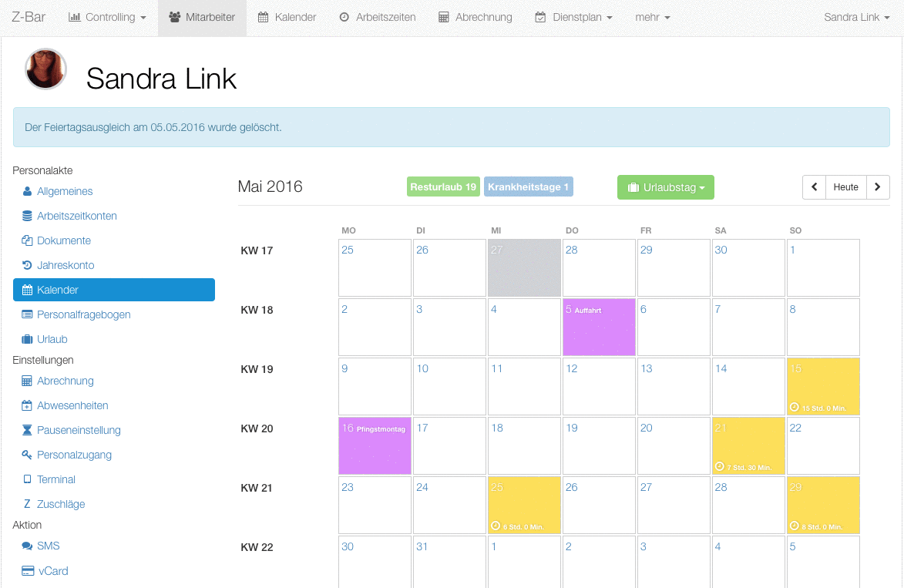Switch to the Arbeitszeiten tab

tap(378, 17)
